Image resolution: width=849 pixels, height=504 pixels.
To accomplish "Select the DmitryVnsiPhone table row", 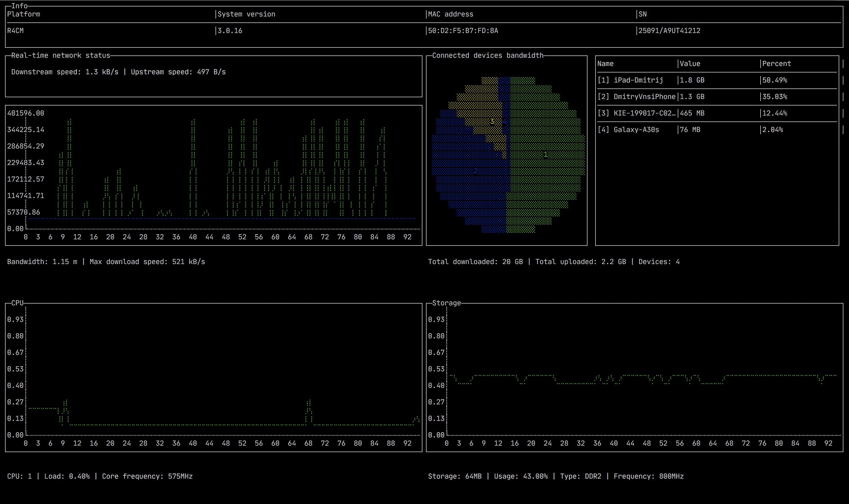I will 644,97.
